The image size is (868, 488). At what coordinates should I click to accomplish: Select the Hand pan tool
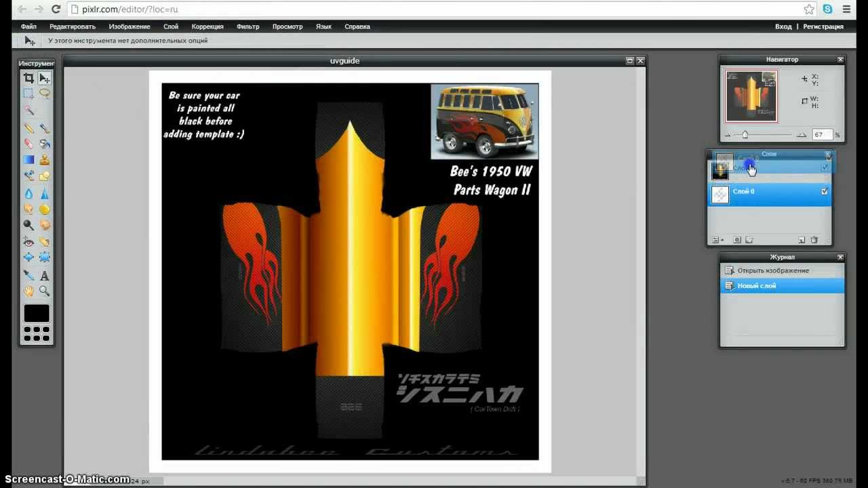[x=28, y=291]
